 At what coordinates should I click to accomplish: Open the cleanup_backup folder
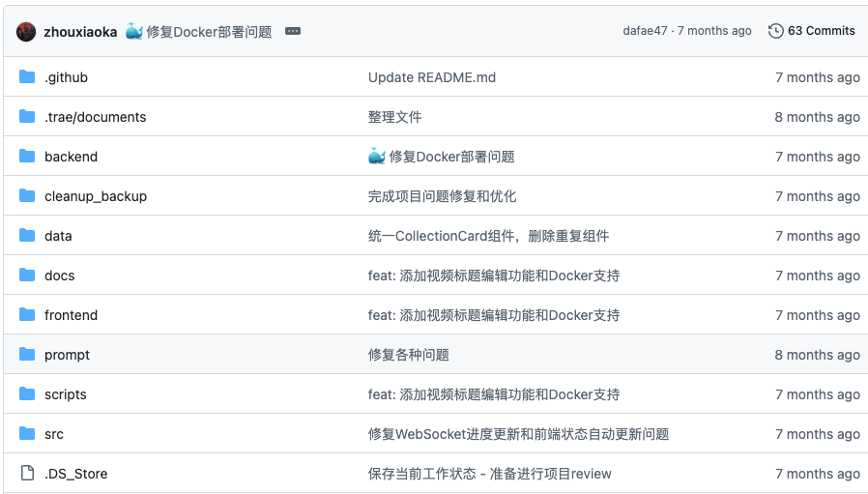[96, 196]
